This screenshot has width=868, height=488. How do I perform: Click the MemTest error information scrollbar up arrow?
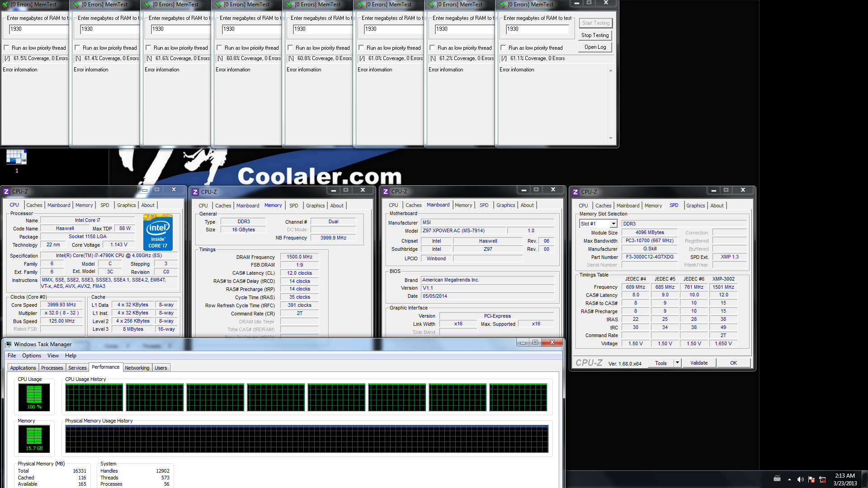[611, 70]
